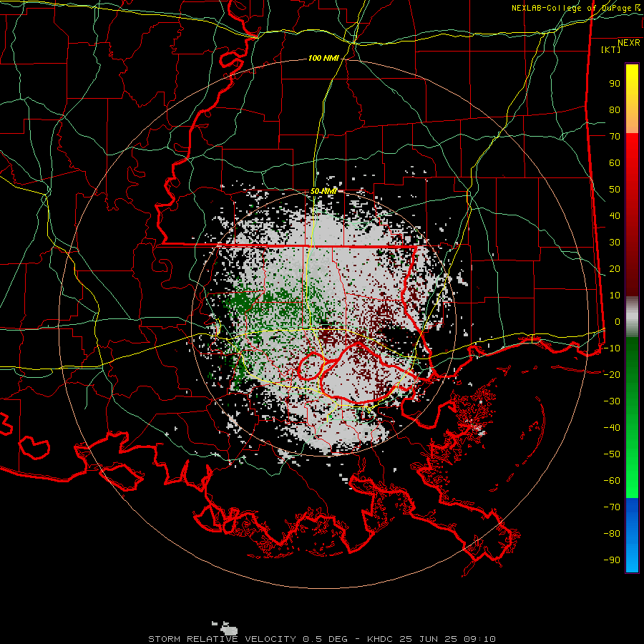This screenshot has width=644, height=644.
Task: Click the 50 scale value label
Action: pos(615,190)
